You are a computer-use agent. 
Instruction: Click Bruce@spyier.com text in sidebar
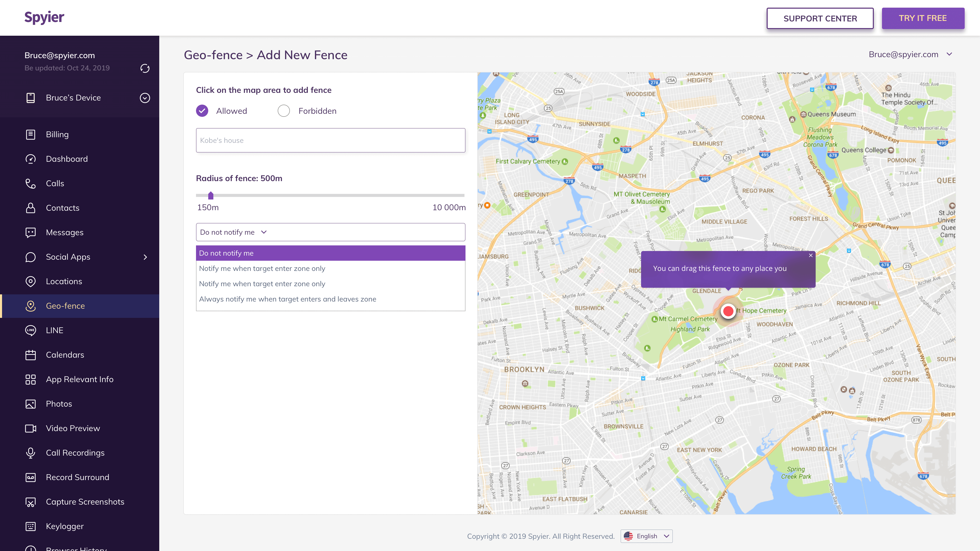60,55
